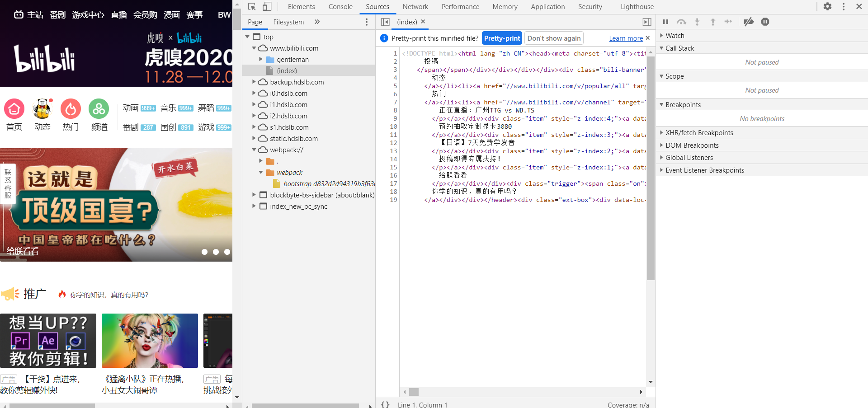This screenshot has height=408, width=868.
Task: Expand the gentleman folder
Action: (x=261, y=60)
